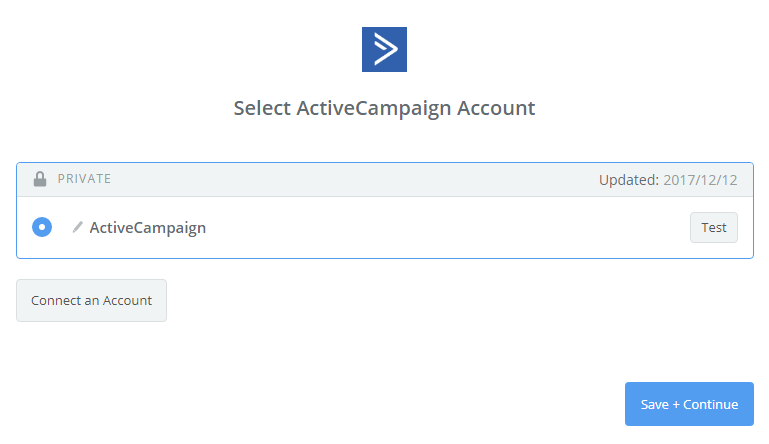769x444 pixels.
Task: Click the lock icon beside PRIVATE
Action: pos(40,179)
